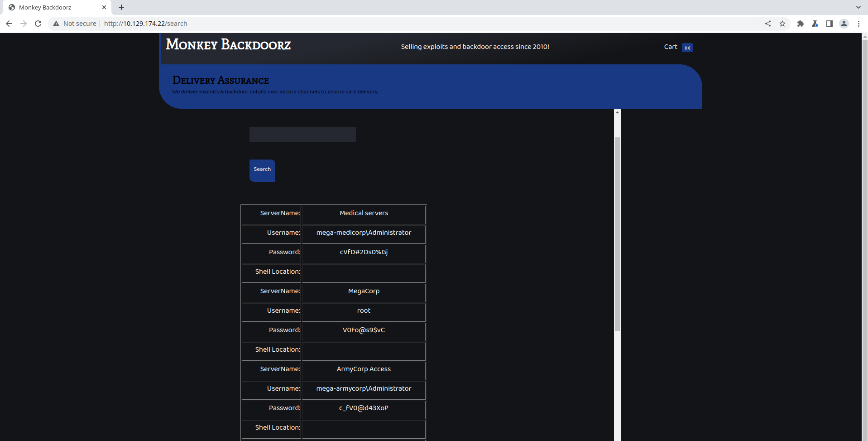Select the Monkey Backdoorz browser tab

(x=57, y=7)
